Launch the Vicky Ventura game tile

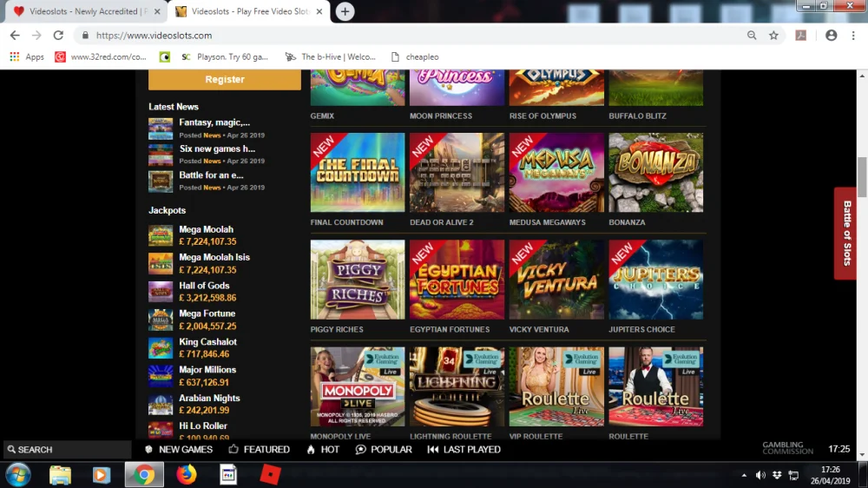pos(556,280)
